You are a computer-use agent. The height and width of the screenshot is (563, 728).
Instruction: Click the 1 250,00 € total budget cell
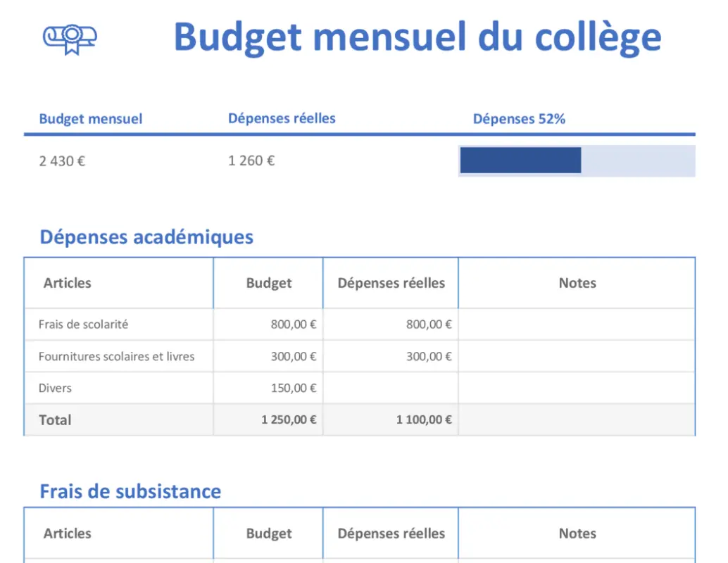(x=268, y=419)
